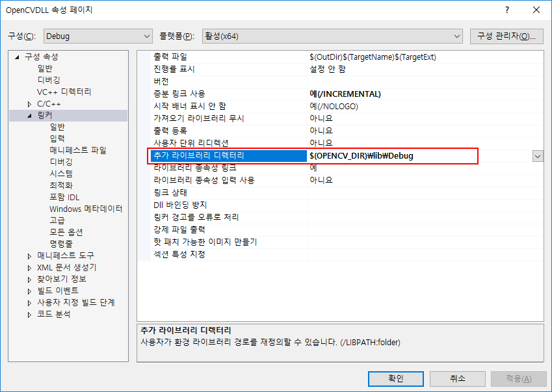Click 핫 패치 가능한 이미지 만들기 property

coord(229,242)
